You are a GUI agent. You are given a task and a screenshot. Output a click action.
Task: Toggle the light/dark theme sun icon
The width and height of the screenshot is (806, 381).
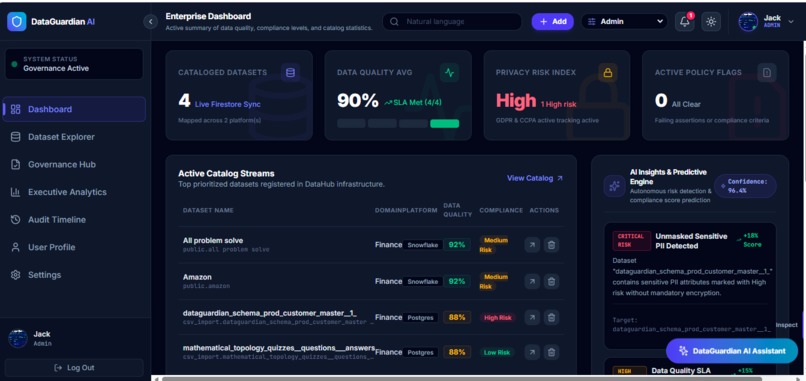711,22
